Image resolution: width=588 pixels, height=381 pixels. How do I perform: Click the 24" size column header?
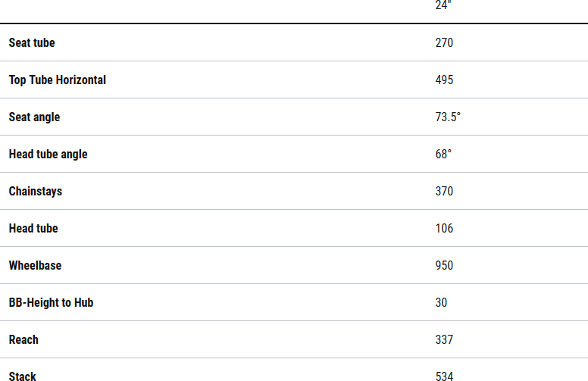coord(443,4)
